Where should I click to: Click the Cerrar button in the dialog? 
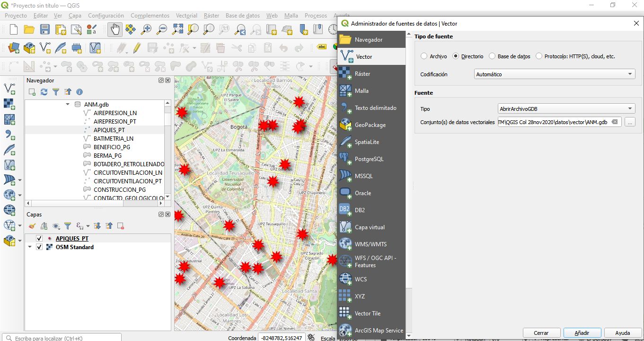[x=541, y=333]
